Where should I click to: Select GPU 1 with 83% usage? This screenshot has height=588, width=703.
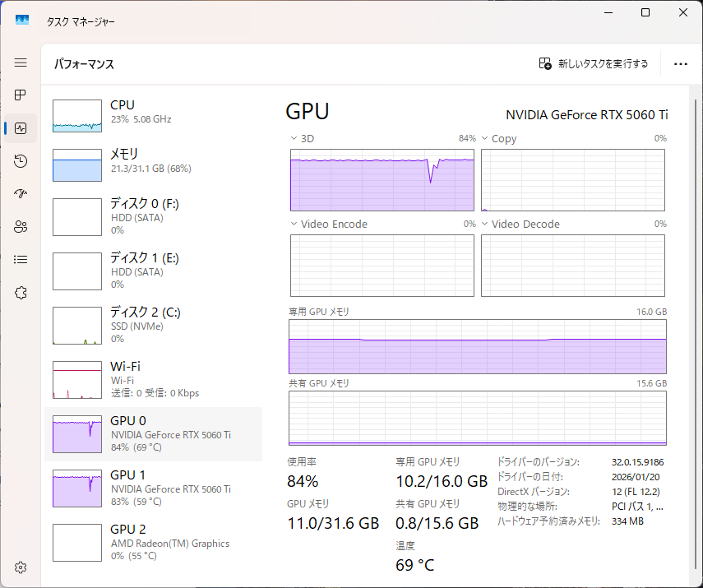tap(153, 488)
